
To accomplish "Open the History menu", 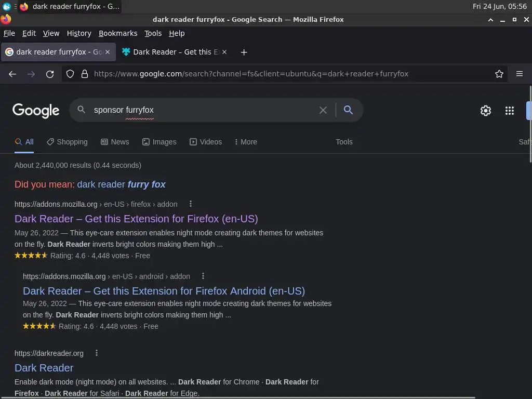I will [79, 33].
